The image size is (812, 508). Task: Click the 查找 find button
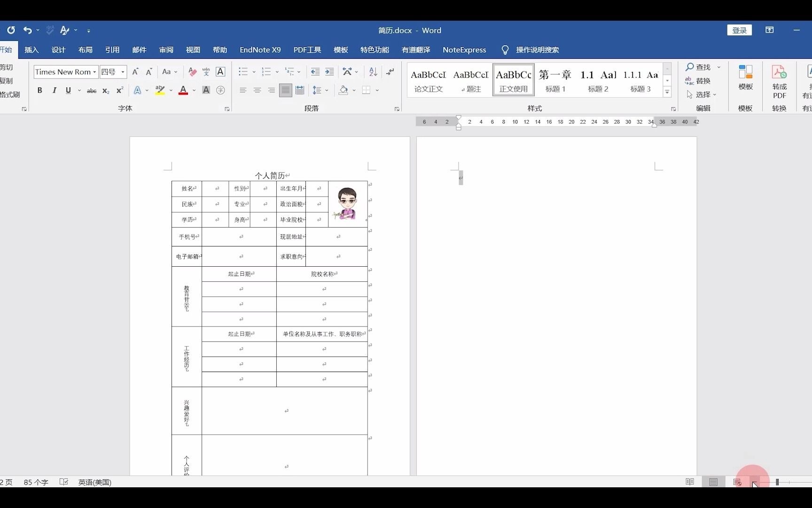click(698, 67)
